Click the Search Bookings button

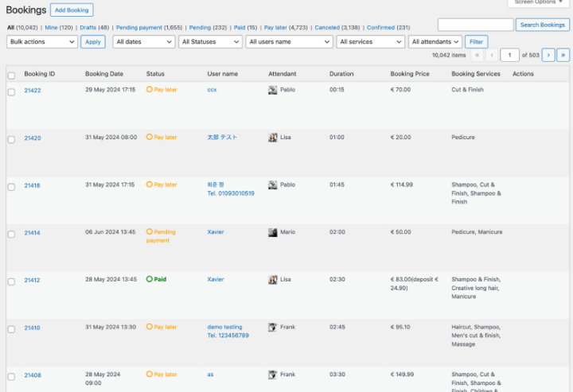pyautogui.click(x=542, y=25)
